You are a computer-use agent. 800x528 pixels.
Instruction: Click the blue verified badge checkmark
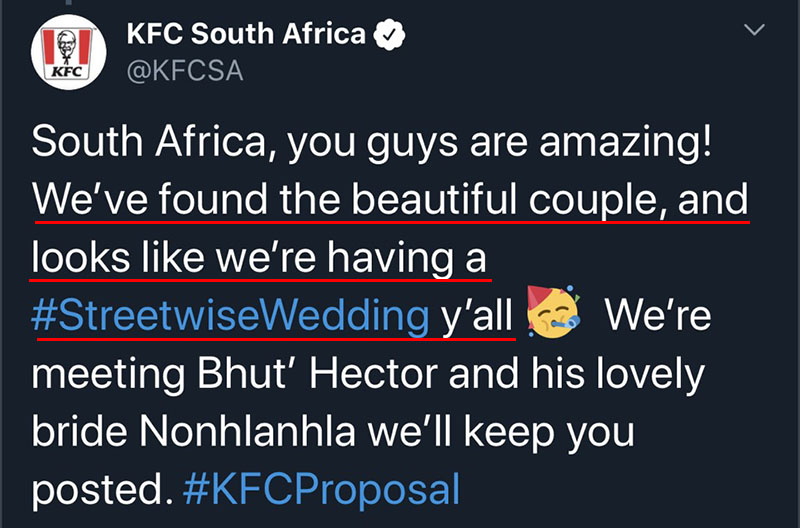tap(389, 34)
